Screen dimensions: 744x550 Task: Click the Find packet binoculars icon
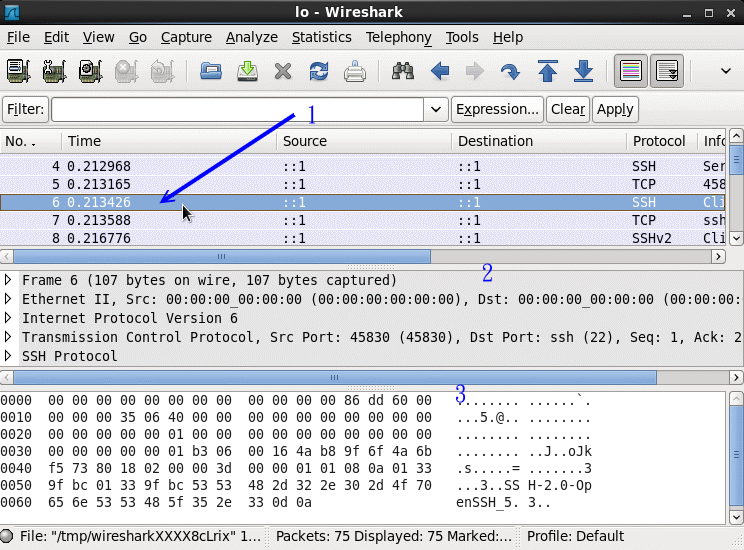[403, 71]
